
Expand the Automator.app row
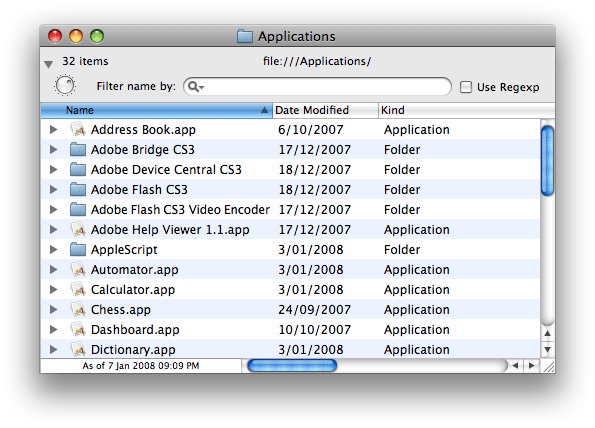[54, 269]
